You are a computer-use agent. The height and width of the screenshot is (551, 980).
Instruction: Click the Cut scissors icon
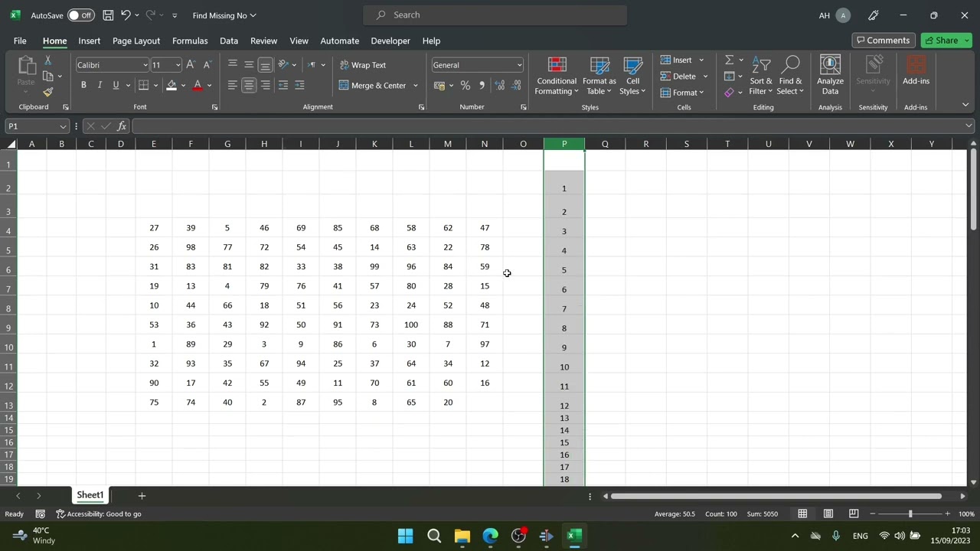coord(47,60)
